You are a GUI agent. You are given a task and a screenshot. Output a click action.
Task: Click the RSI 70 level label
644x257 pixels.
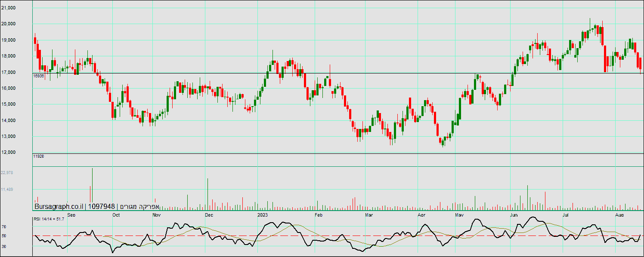point(4,226)
